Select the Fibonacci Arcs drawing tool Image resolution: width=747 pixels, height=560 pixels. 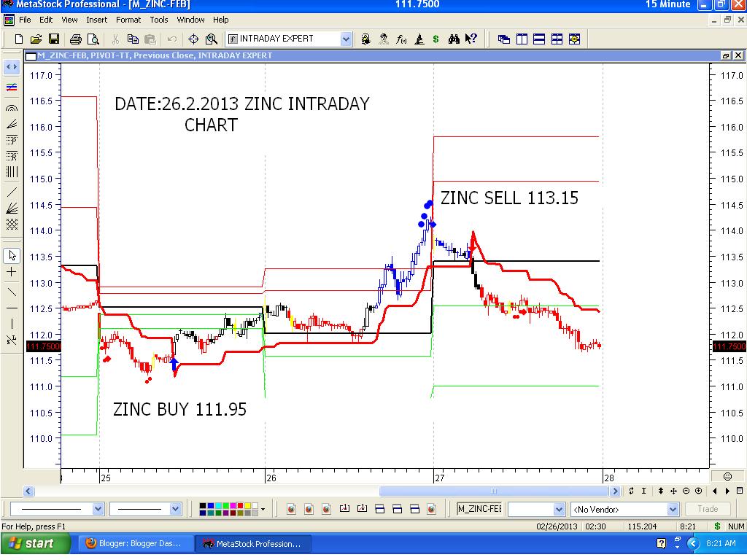11,109
